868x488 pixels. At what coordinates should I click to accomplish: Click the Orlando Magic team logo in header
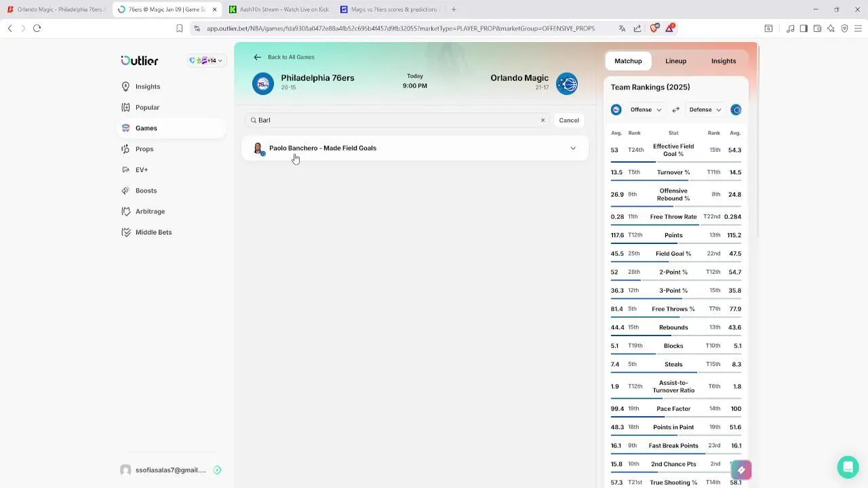(567, 83)
